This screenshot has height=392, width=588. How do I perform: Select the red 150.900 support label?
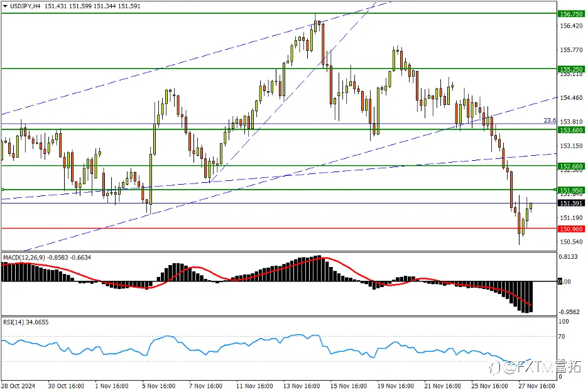click(571, 229)
